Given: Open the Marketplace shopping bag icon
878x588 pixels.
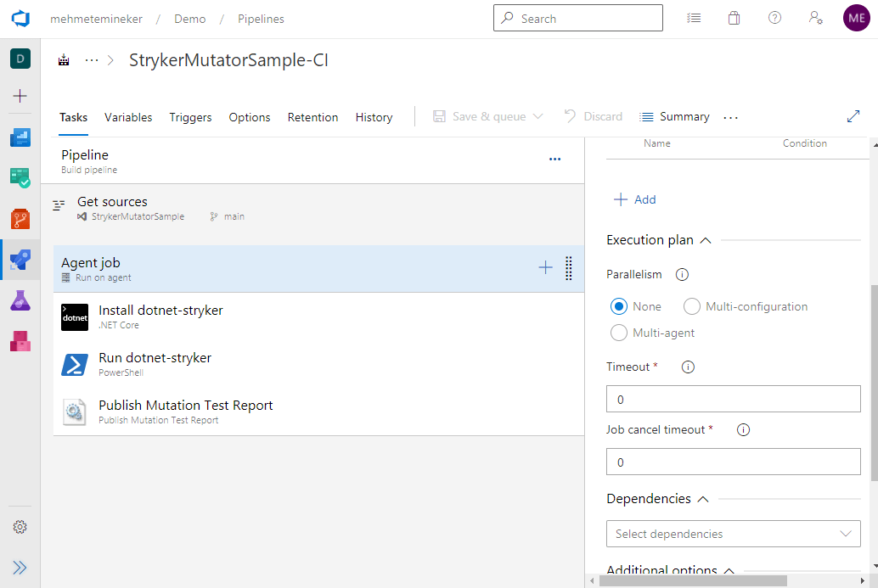Looking at the screenshot, I should pyautogui.click(x=734, y=18).
